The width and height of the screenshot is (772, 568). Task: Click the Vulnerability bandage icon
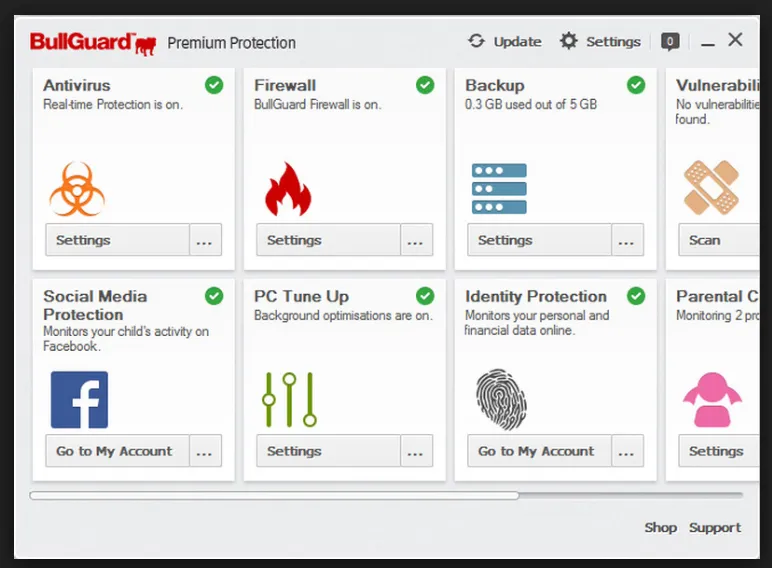711,188
